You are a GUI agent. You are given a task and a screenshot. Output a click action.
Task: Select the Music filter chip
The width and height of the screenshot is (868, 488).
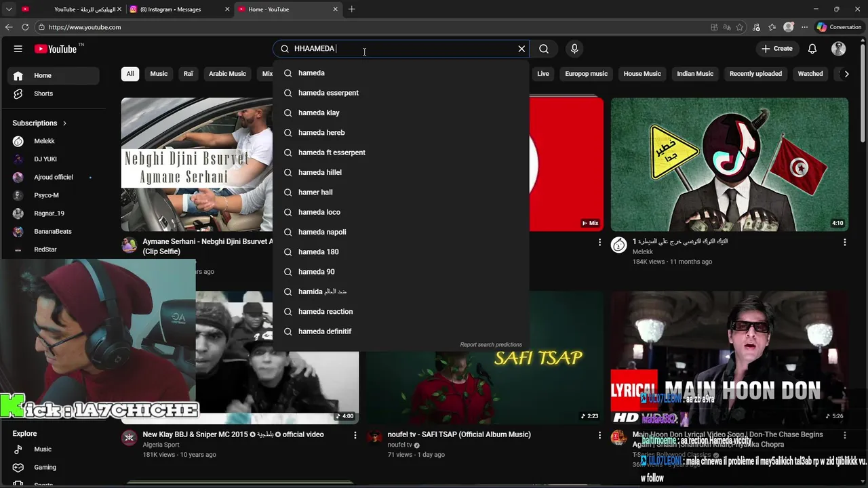coord(159,74)
